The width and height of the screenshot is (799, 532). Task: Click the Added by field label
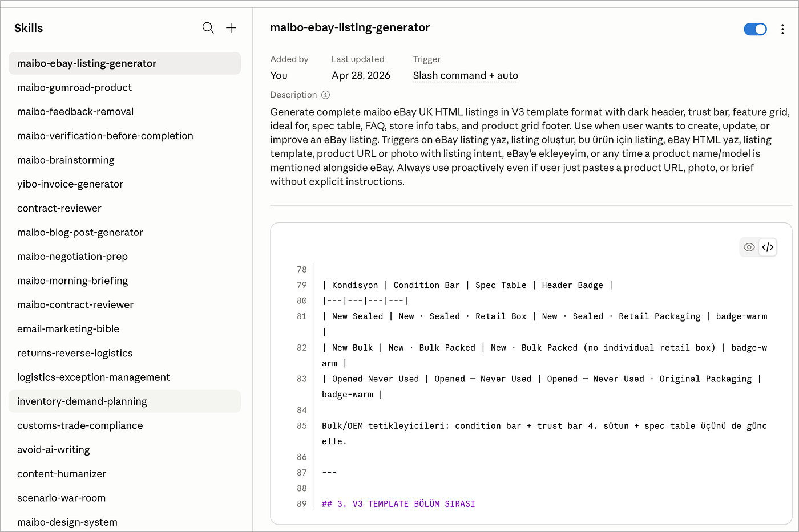coord(289,59)
